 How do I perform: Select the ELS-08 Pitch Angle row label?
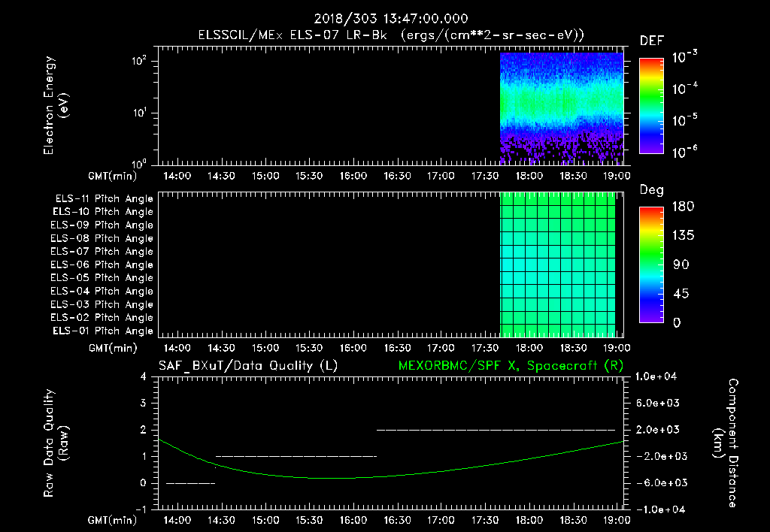102,238
